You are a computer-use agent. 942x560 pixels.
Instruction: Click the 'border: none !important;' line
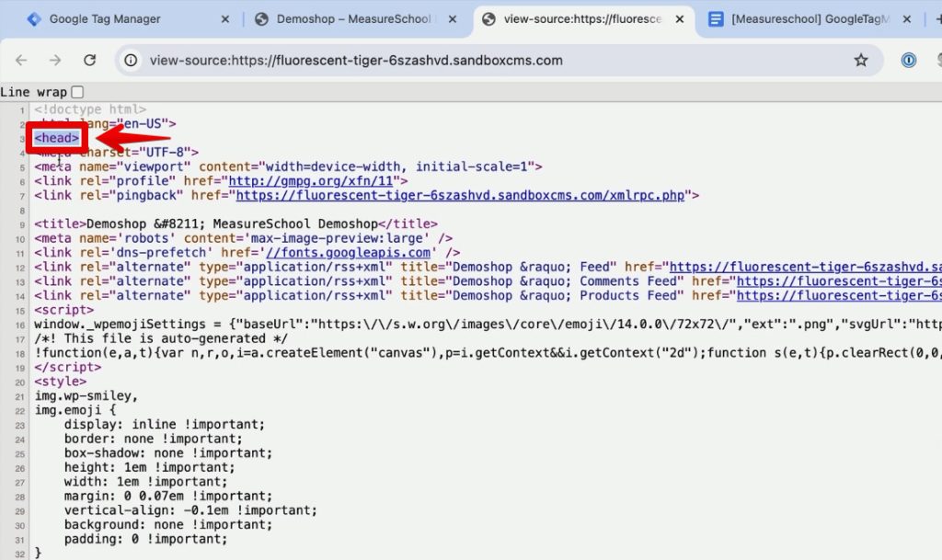coord(154,439)
